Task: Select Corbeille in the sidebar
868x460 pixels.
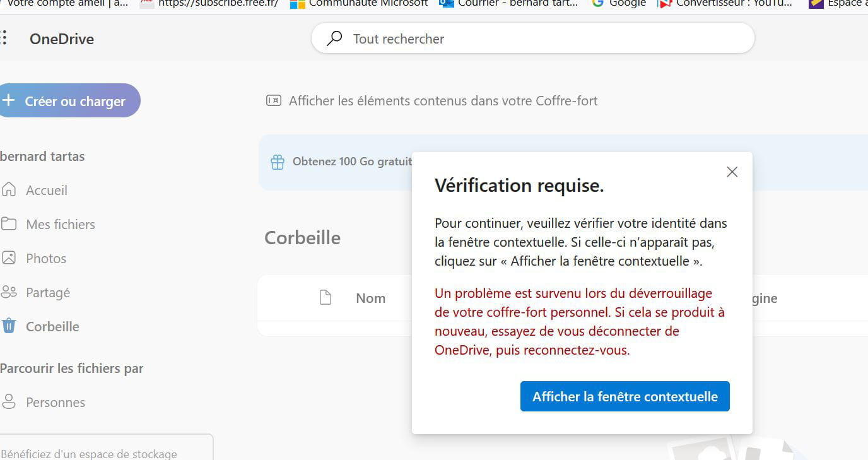Action: [x=52, y=326]
